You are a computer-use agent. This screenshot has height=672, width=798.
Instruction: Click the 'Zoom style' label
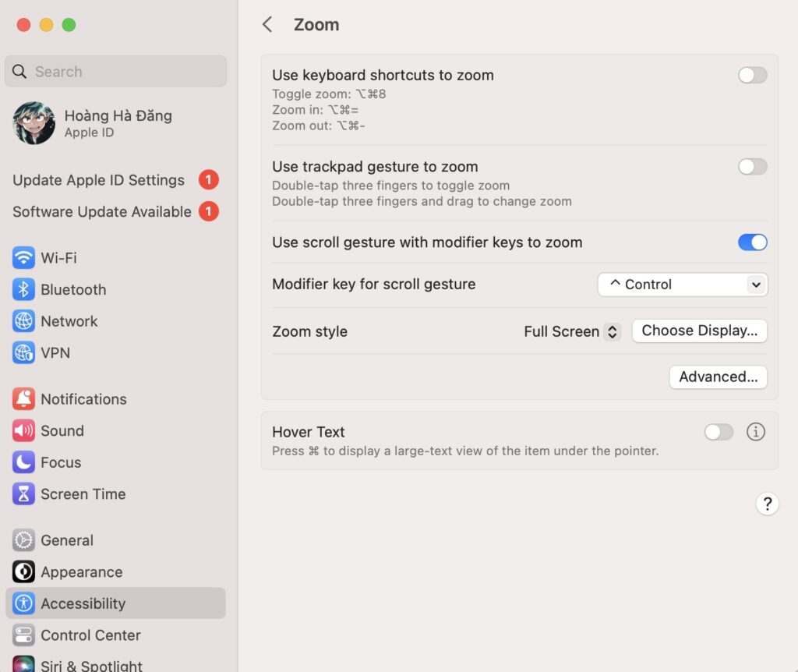(309, 331)
